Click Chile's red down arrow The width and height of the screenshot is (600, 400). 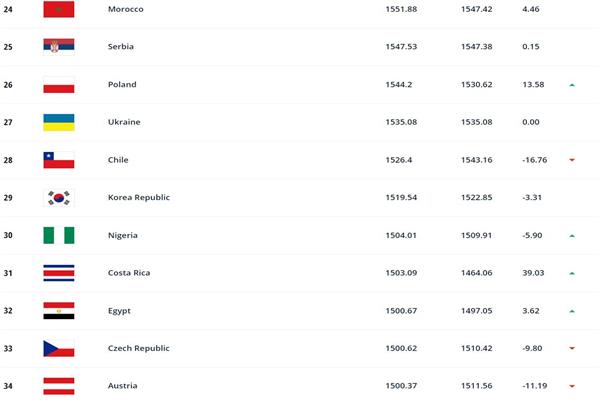pos(572,160)
